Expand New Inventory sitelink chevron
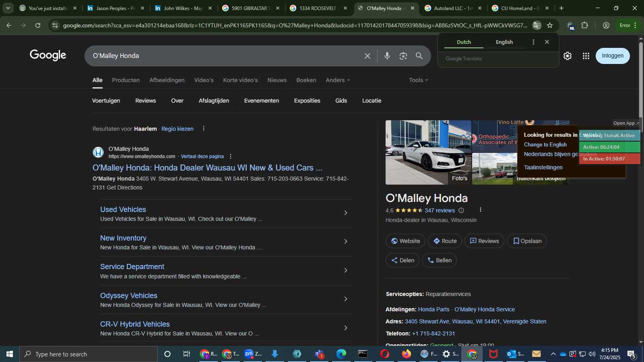644x362 pixels. tap(346, 241)
